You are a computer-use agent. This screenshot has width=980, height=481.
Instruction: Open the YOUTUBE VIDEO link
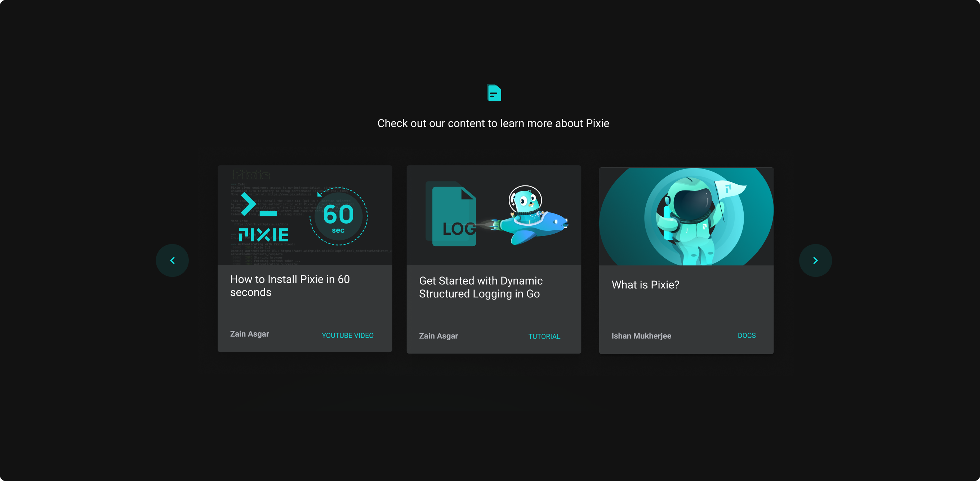(x=347, y=336)
